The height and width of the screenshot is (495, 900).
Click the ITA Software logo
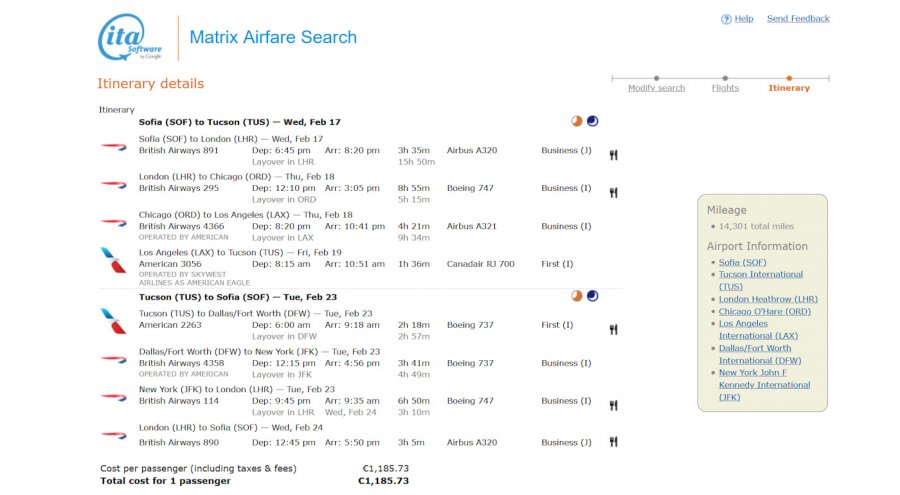130,38
